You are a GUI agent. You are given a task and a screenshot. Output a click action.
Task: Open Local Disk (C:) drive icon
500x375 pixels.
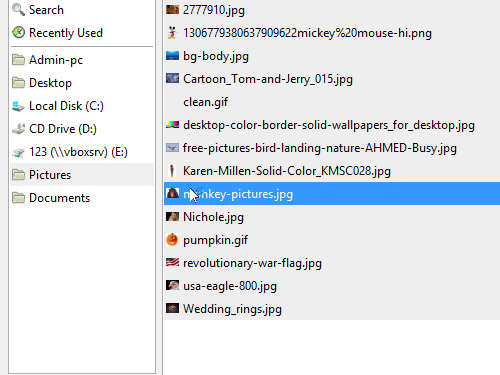coord(18,106)
